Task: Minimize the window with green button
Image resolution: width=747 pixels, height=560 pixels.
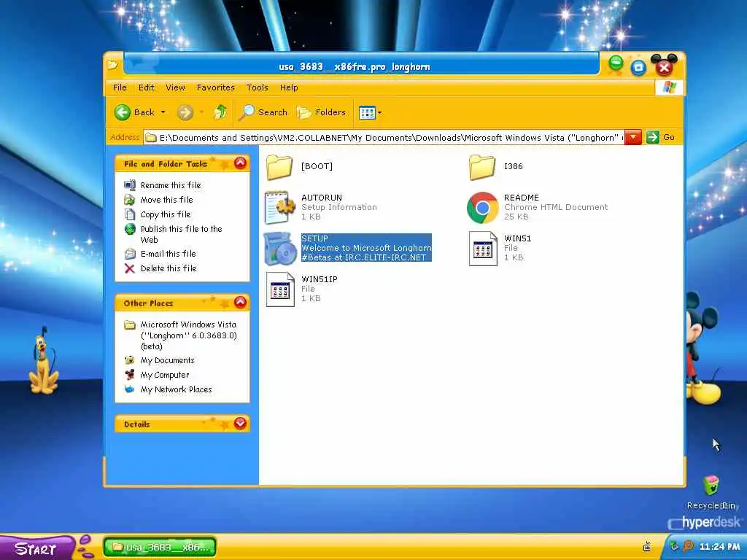Action: pyautogui.click(x=616, y=63)
